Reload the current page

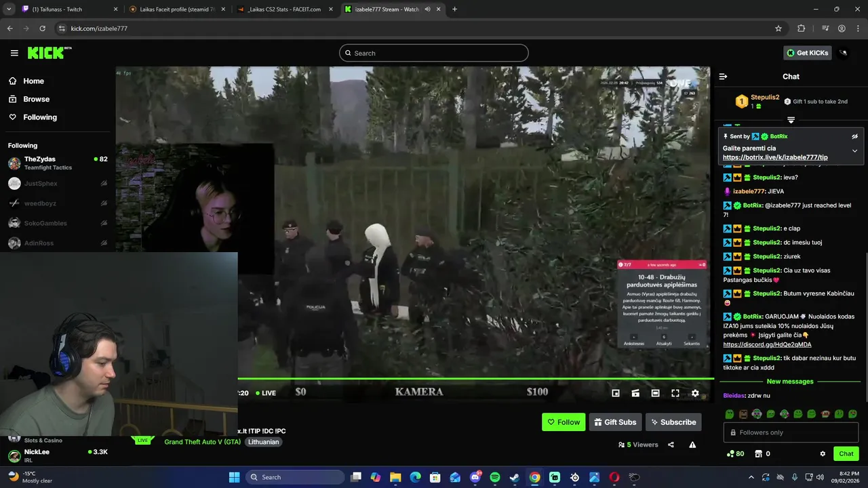click(43, 28)
